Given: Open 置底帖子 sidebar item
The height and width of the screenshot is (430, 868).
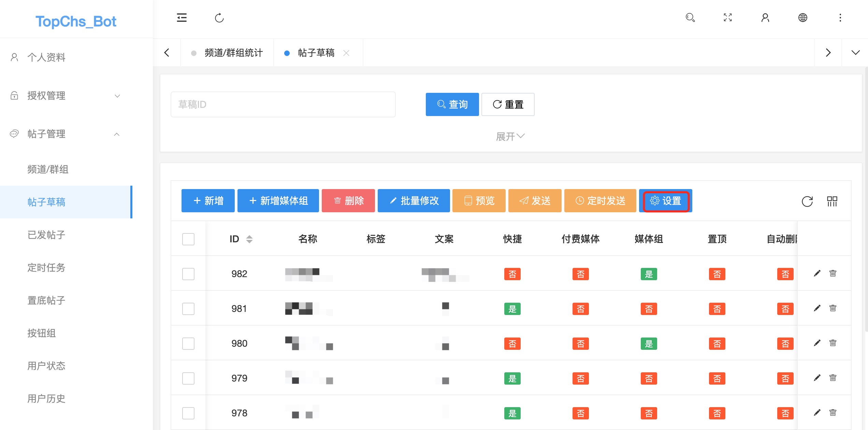Looking at the screenshot, I should coord(66,300).
